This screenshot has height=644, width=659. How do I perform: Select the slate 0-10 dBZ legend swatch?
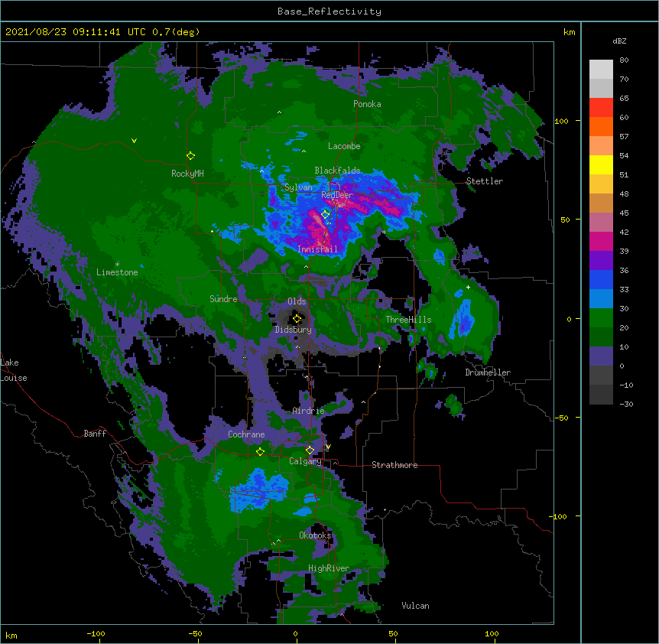[x=601, y=356]
